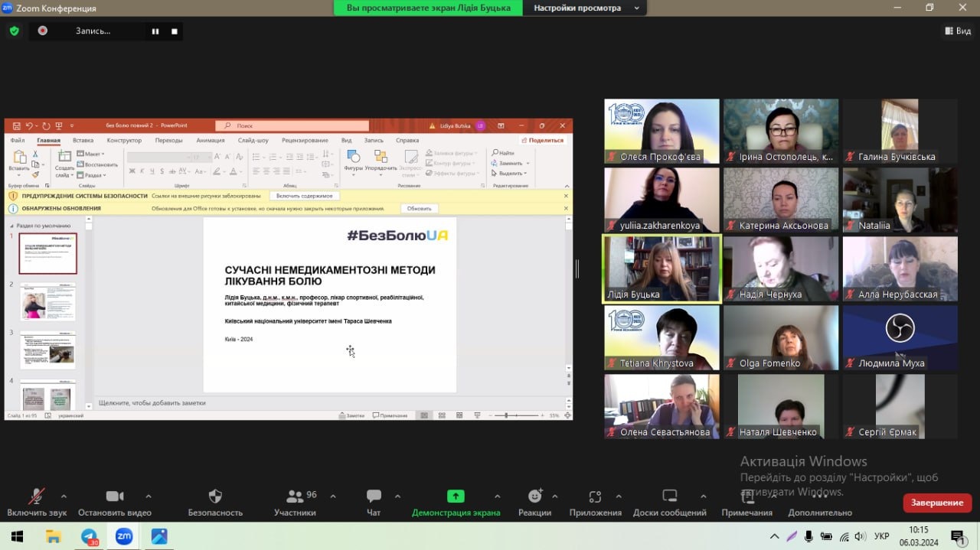The width and height of the screenshot is (980, 550).
Task: Pause the meeting recording
Action: coord(155,31)
